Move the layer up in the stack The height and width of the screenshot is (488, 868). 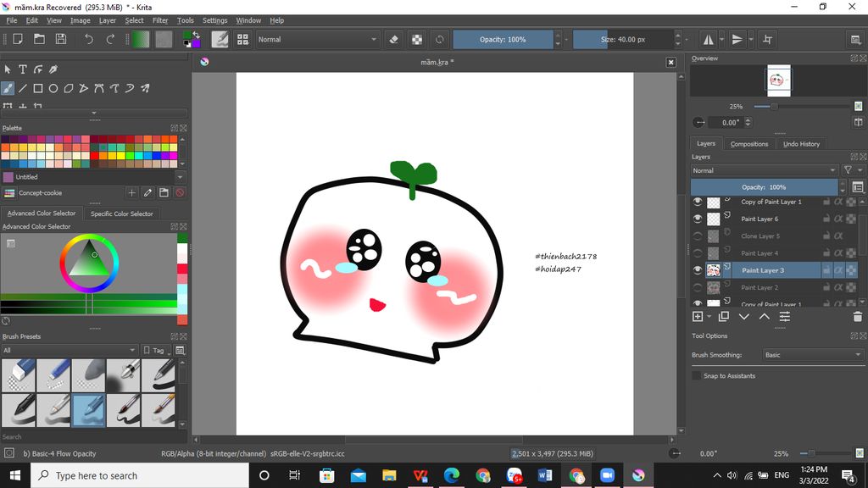(765, 317)
